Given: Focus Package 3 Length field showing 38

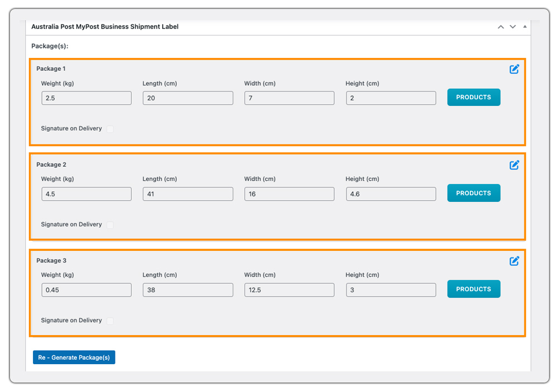Looking at the screenshot, I should tap(188, 290).
